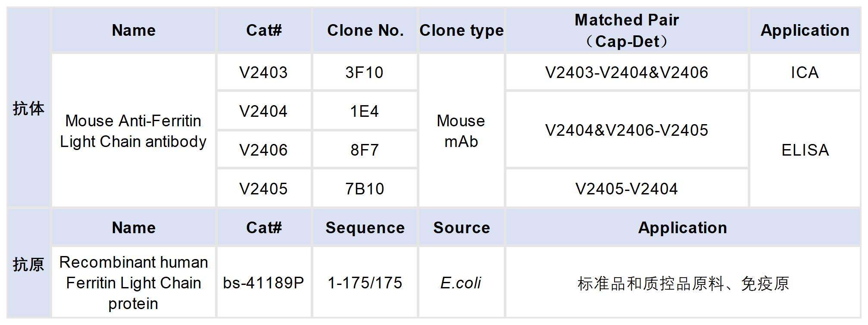Click the E.coli source cell
The height and width of the screenshot is (325, 868).
tap(461, 283)
